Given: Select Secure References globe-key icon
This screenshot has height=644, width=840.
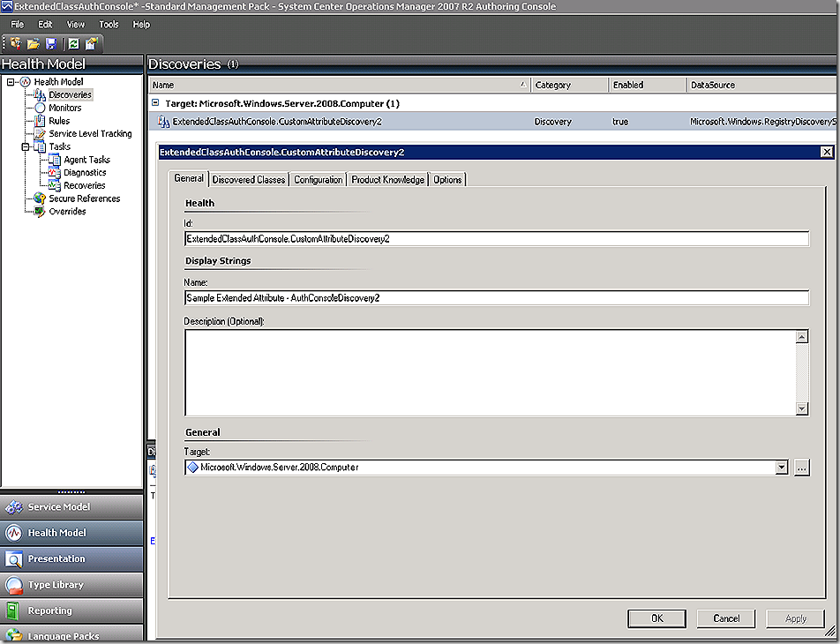Looking at the screenshot, I should click(41, 198).
